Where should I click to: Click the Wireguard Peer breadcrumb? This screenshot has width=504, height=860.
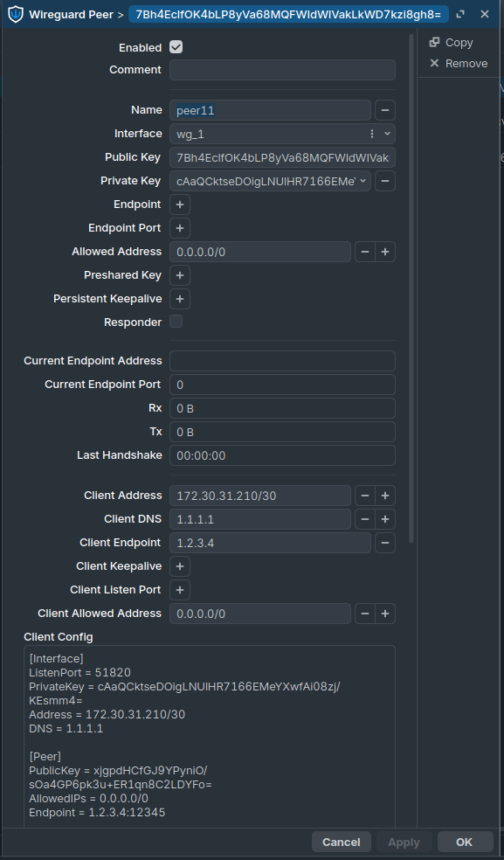coord(71,14)
